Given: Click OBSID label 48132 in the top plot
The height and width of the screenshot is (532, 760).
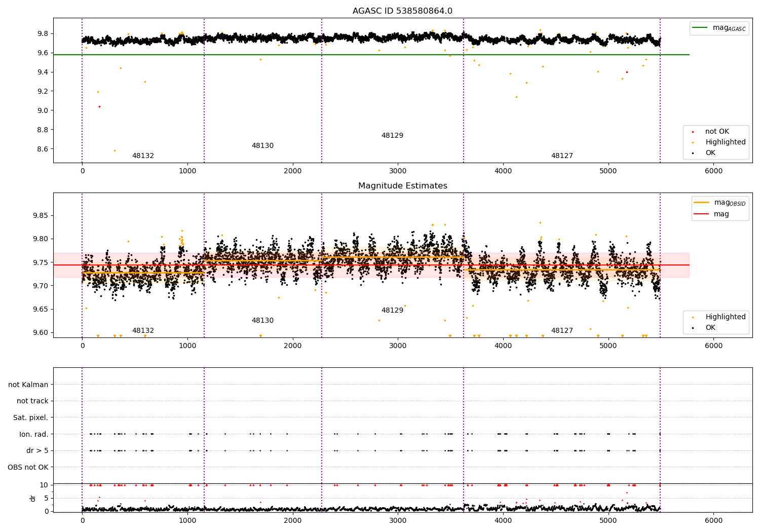Looking at the screenshot, I should (x=143, y=156).
